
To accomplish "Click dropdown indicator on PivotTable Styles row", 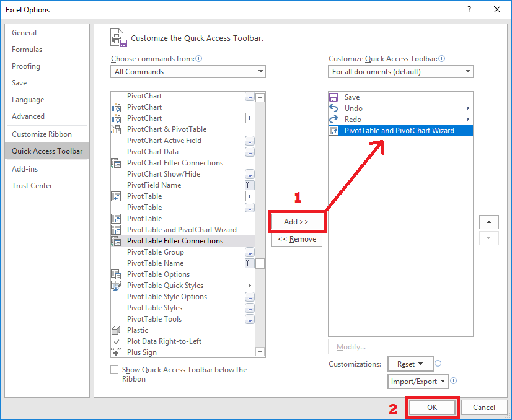I will 250,308.
